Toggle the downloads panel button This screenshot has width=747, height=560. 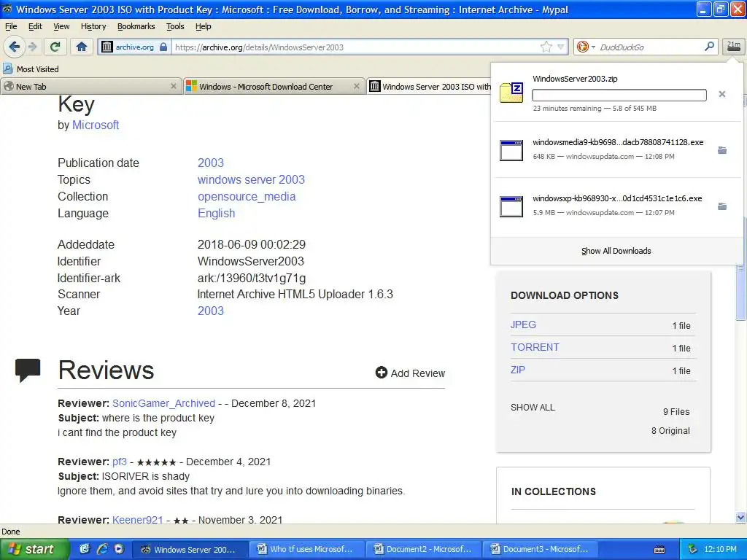734,47
